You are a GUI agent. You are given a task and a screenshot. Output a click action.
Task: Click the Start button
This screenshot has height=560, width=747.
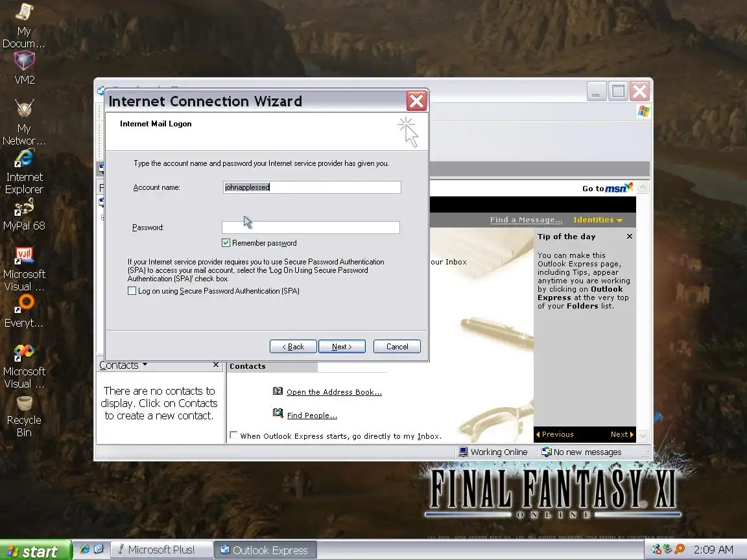pos(36,550)
